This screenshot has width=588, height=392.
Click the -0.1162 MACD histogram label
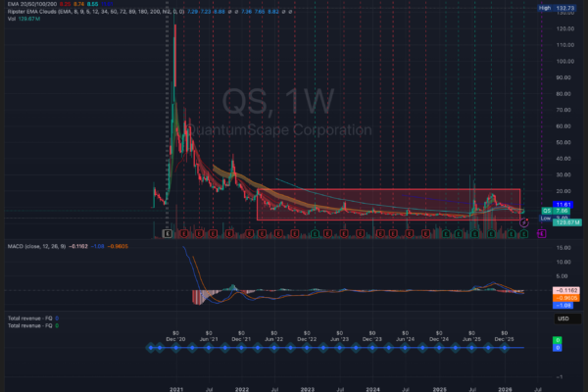click(565, 290)
